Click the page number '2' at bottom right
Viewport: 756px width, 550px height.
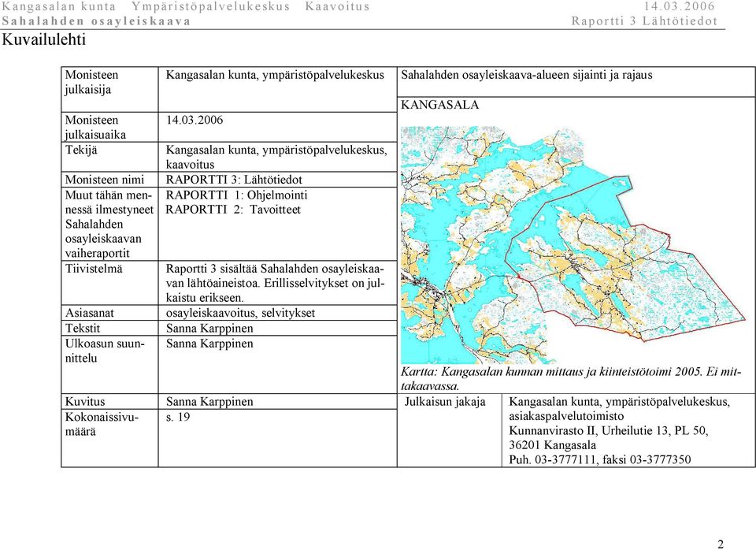(721, 544)
